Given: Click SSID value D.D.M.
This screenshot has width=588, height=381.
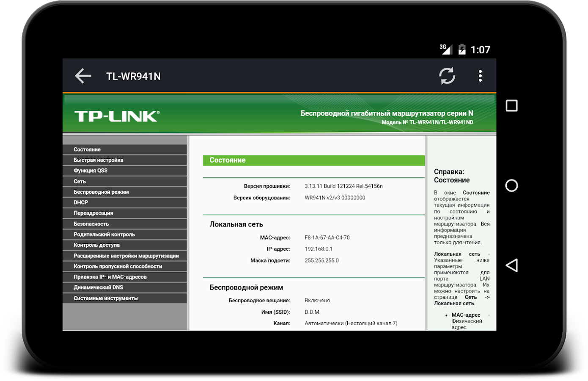Looking at the screenshot, I should [x=313, y=312].
